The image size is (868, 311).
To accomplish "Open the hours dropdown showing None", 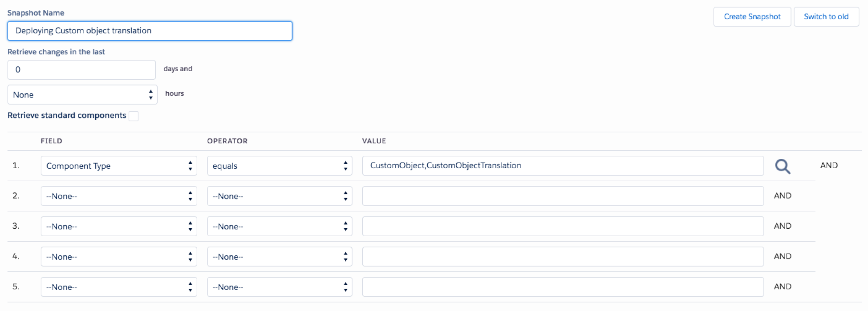I will click(x=82, y=95).
